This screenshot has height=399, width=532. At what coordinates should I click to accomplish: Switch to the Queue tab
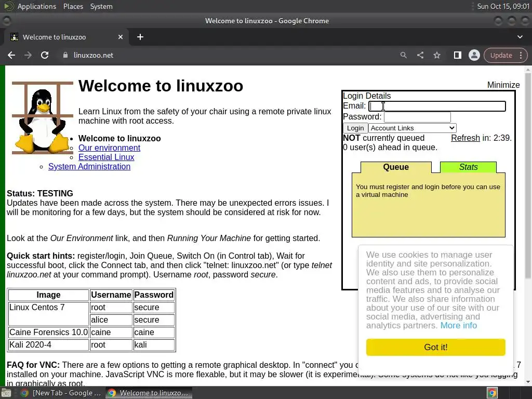click(x=396, y=167)
